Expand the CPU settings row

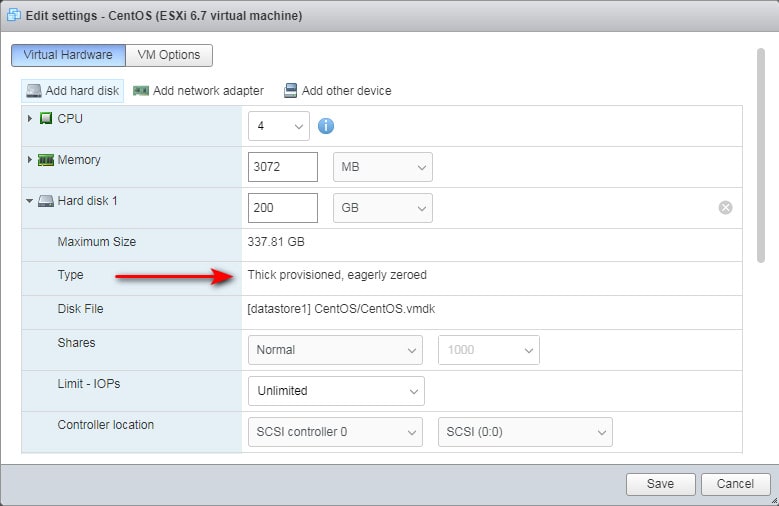coord(30,119)
